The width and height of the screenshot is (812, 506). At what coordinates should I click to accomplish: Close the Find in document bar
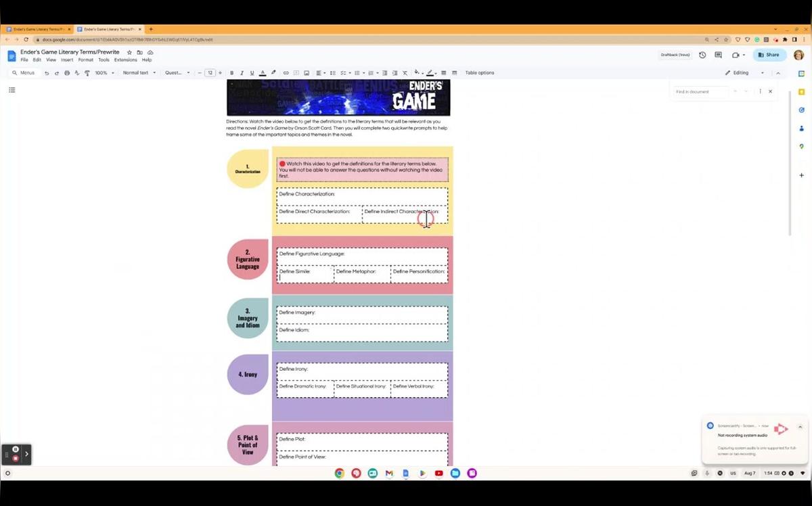tap(770, 91)
